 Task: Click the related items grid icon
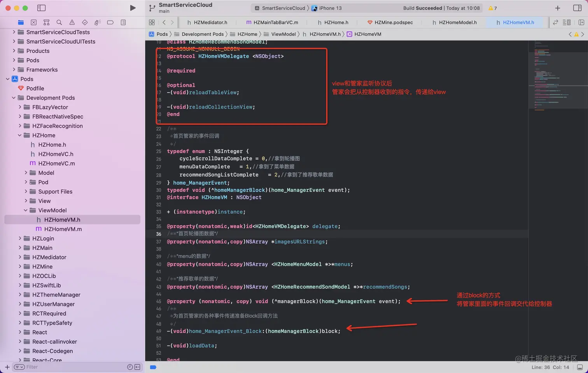(x=152, y=23)
